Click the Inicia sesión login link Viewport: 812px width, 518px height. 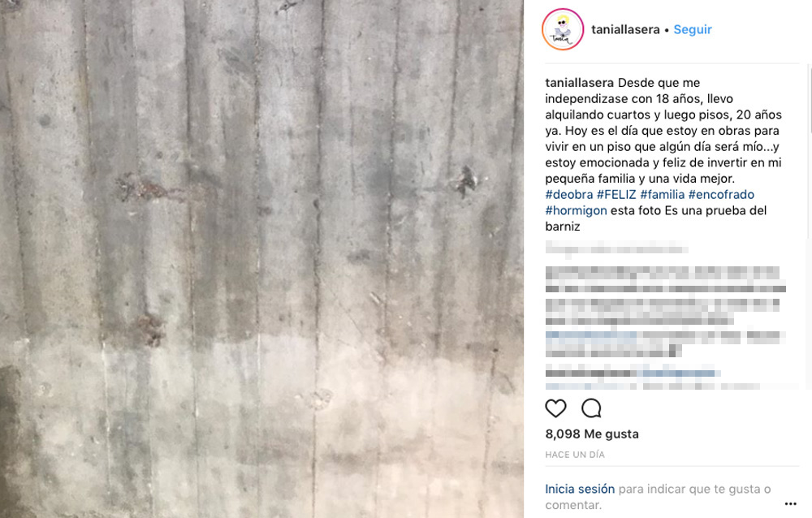(580, 489)
